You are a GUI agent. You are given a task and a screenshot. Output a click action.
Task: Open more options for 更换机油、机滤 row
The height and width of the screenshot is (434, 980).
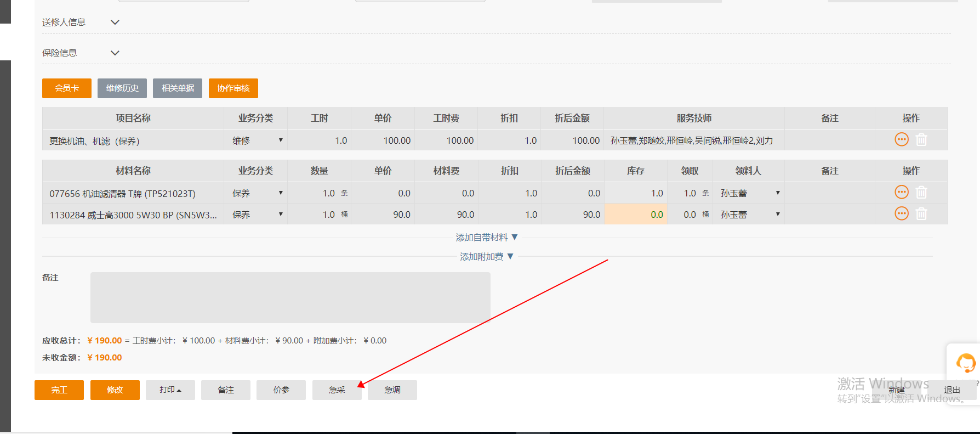click(902, 140)
